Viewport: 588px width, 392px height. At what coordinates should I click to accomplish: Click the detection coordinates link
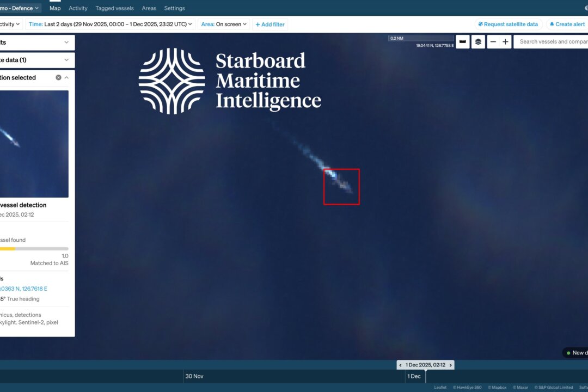coord(24,289)
